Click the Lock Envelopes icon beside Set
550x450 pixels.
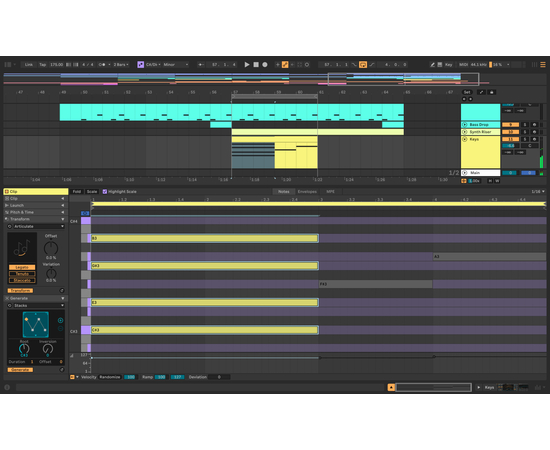click(x=491, y=92)
